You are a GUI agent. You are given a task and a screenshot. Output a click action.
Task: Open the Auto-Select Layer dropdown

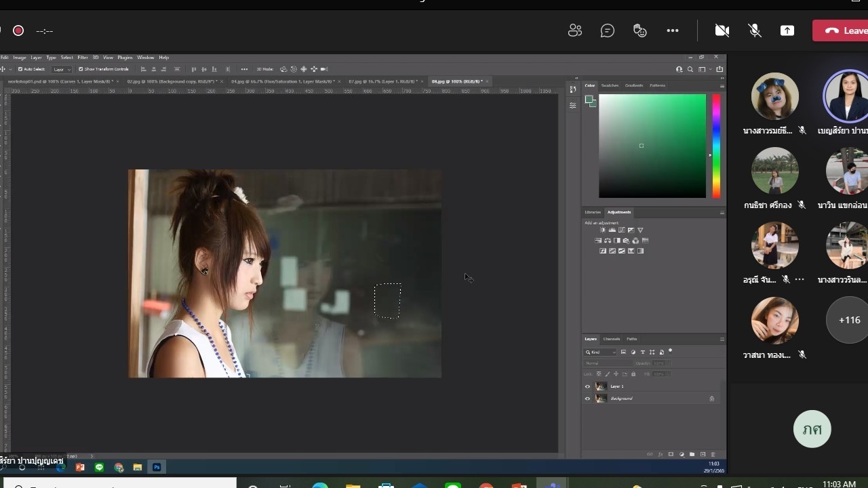tap(62, 69)
